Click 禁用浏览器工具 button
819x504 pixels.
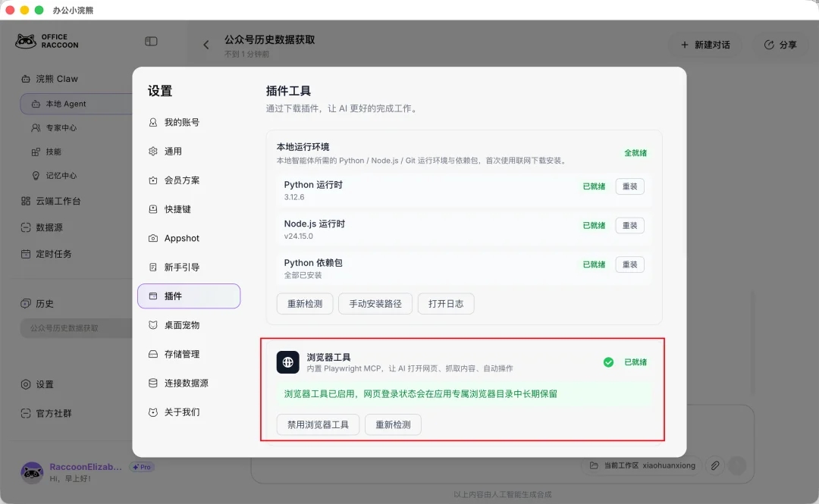point(318,424)
